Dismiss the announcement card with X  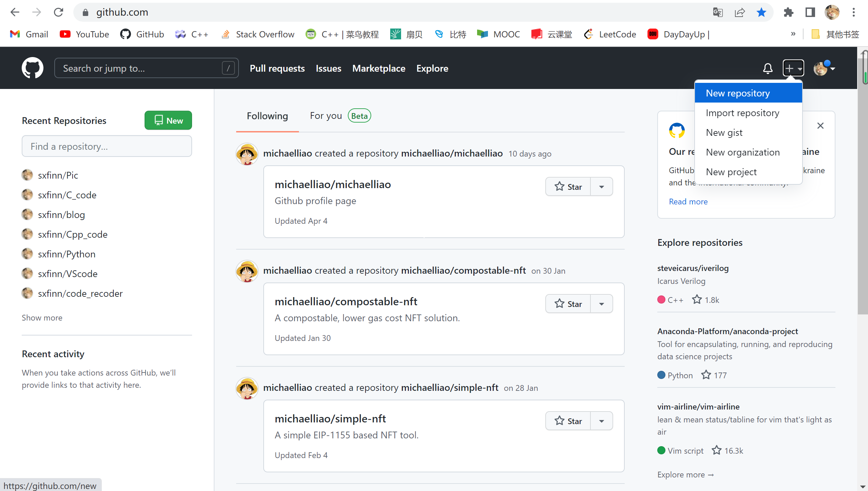(820, 126)
